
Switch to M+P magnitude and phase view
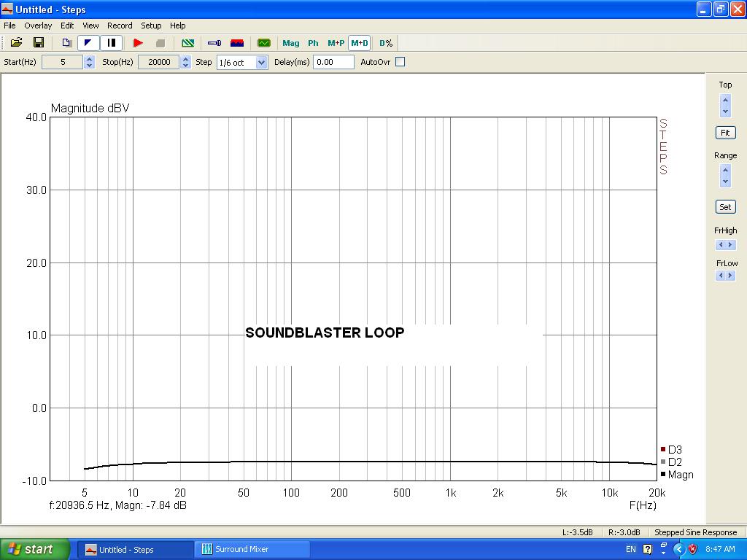coord(336,43)
